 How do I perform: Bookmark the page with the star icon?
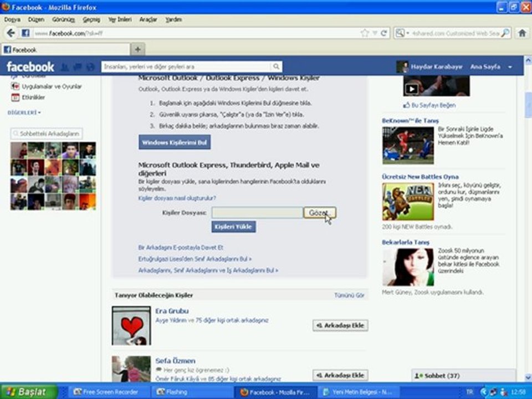365,33
